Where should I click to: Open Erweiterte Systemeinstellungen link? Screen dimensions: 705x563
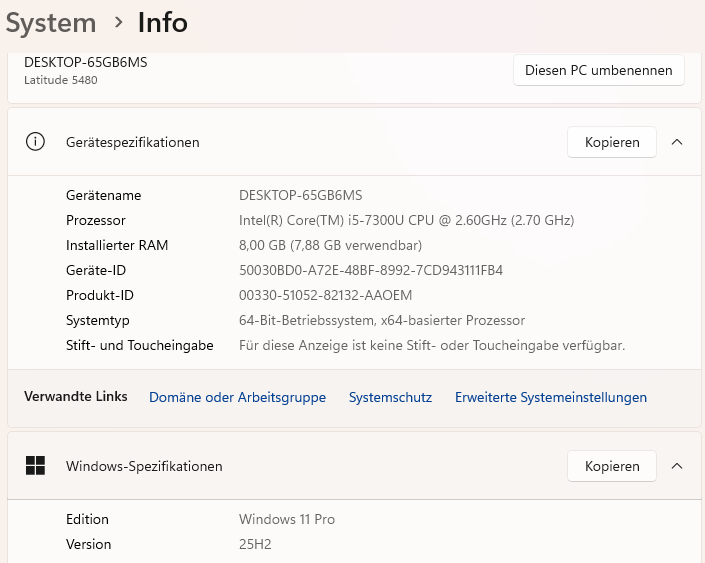point(551,397)
